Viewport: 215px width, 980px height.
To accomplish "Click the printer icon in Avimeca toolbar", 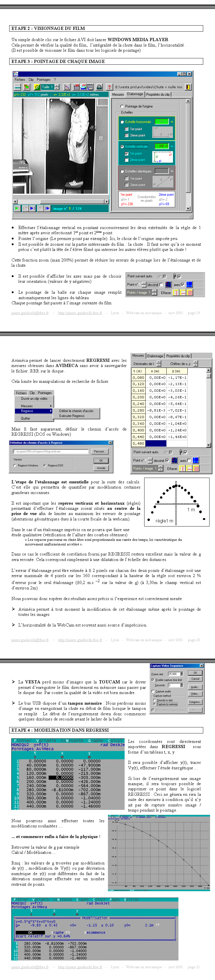I will click(99, 87).
